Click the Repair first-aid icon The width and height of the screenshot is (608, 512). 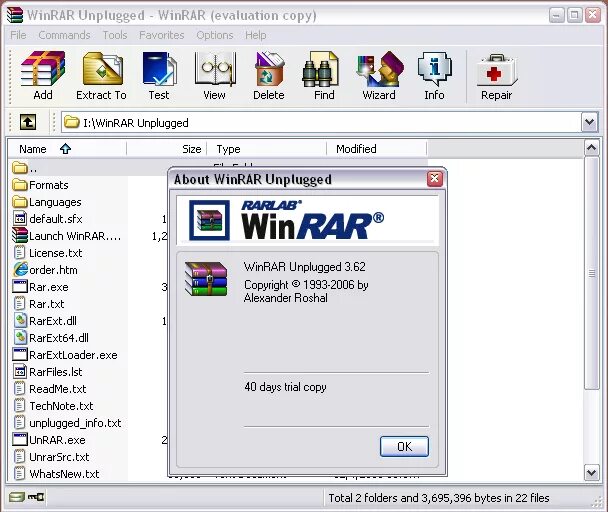click(x=497, y=70)
